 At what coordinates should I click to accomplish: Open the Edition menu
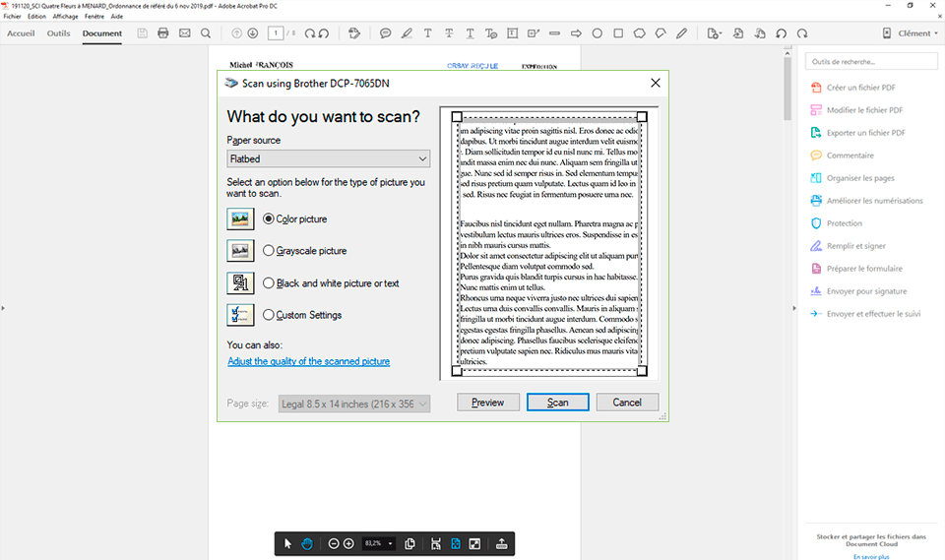[x=36, y=17]
